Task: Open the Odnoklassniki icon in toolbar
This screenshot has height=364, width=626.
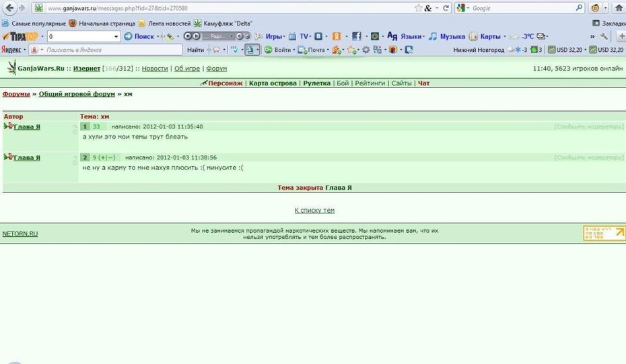Action: click(337, 36)
